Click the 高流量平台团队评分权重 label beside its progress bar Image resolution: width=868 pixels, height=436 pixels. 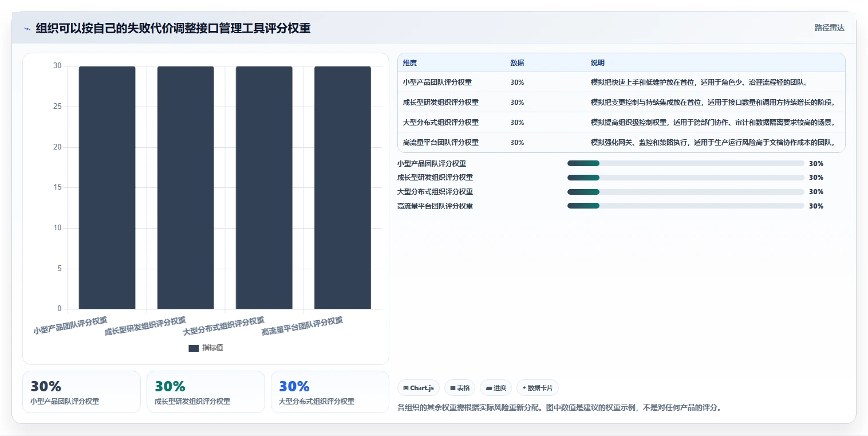coord(435,206)
